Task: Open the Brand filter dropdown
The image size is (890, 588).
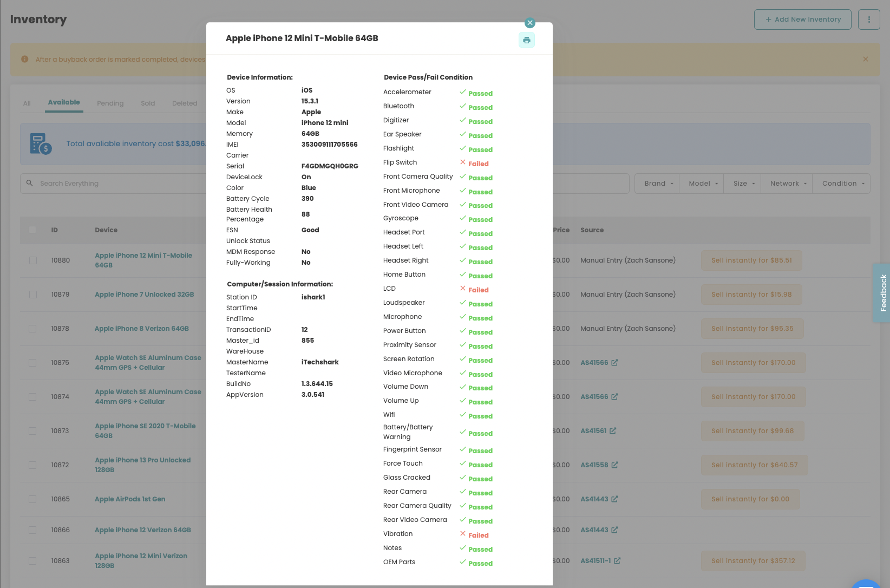Action: [x=658, y=184]
